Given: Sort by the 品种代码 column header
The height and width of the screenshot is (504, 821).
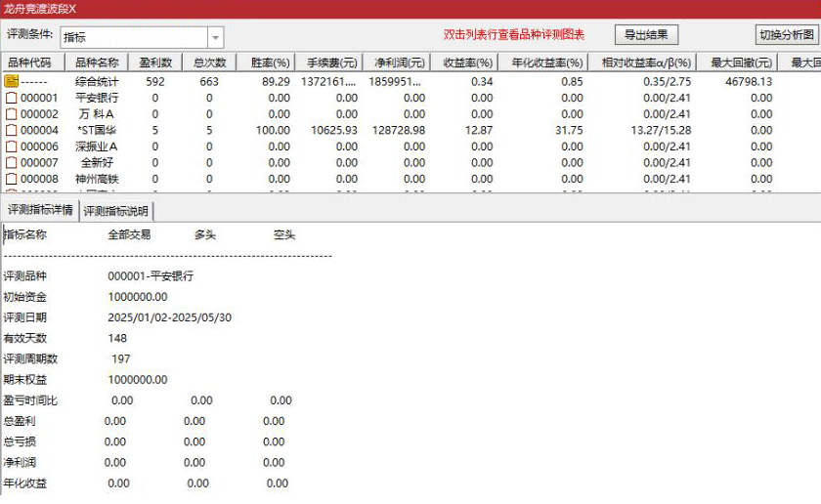Looking at the screenshot, I should 33,63.
